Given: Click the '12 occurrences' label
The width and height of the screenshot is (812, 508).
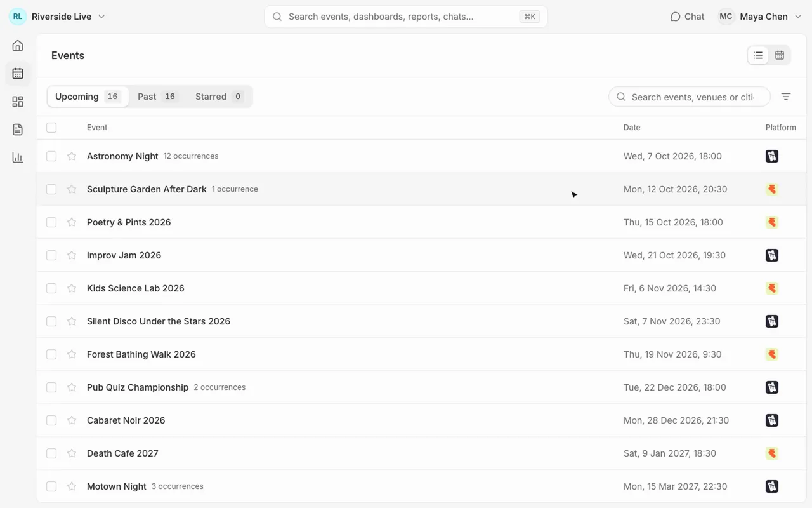Looking at the screenshot, I should (191, 156).
